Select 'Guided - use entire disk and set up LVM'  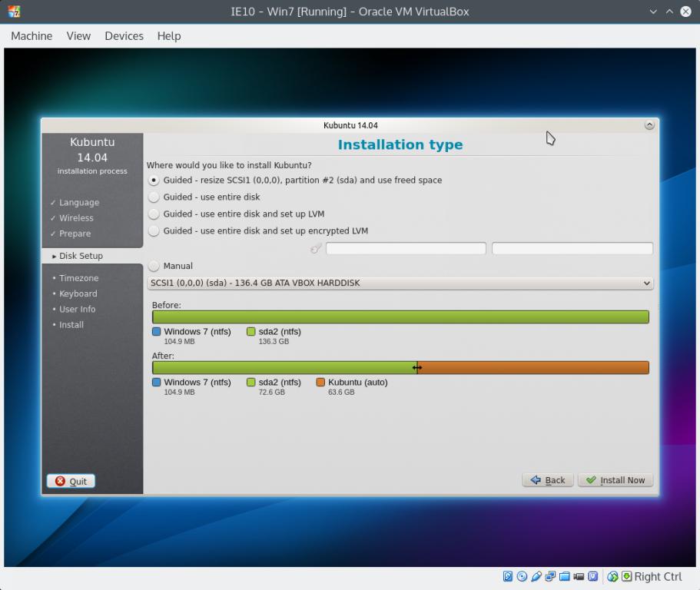click(x=154, y=214)
